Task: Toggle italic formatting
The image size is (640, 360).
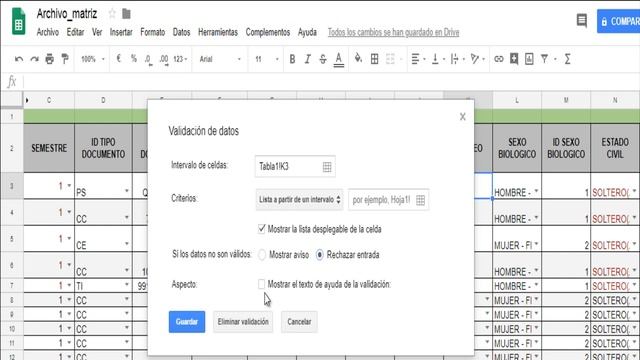Action: tap(307, 59)
